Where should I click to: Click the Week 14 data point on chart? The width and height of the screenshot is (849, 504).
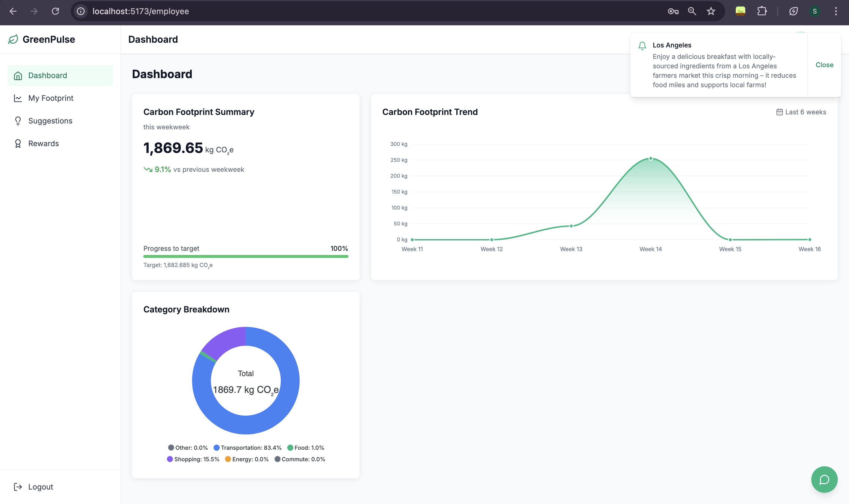click(x=650, y=159)
